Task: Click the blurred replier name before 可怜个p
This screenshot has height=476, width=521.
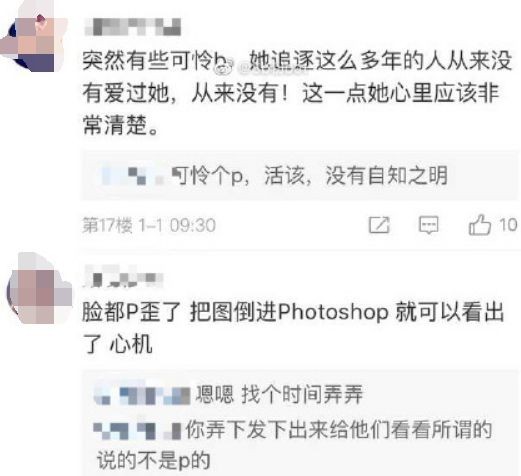Action: coord(133,175)
